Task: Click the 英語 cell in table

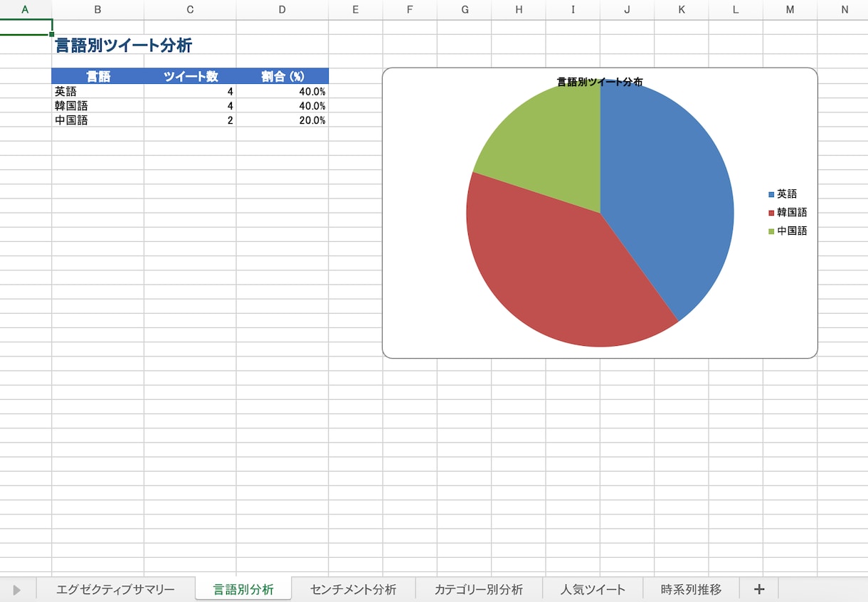Action: 97,92
